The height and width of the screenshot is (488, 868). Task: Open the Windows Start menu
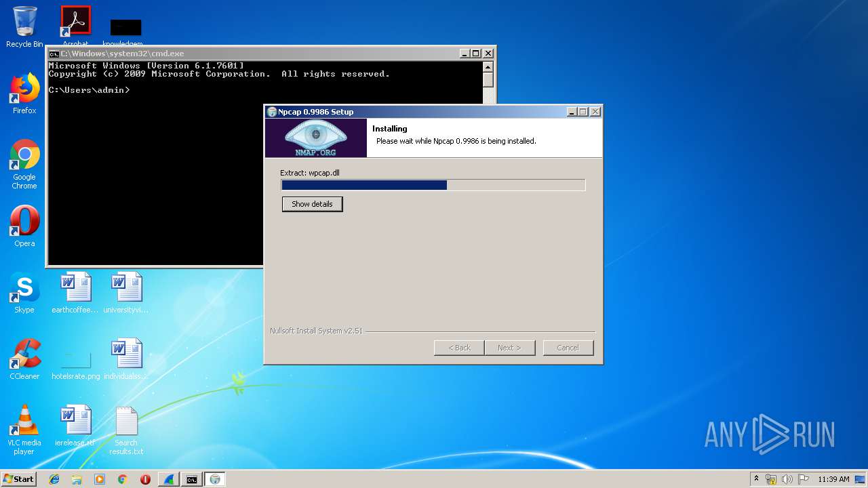19,479
